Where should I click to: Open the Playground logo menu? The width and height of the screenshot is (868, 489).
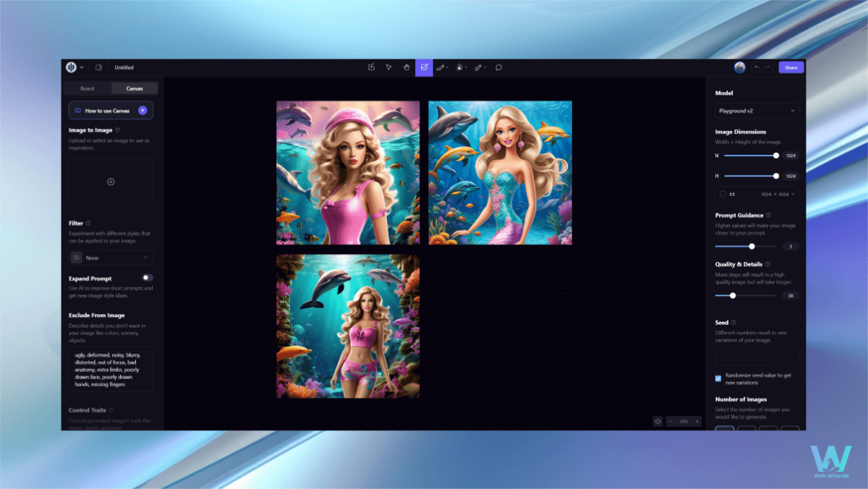(71, 67)
